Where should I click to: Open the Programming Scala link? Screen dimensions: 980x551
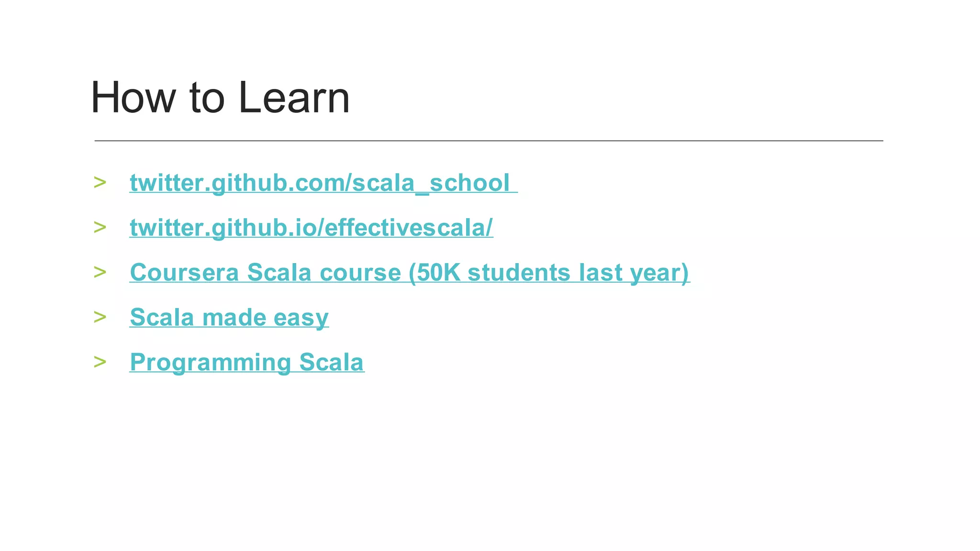(x=246, y=362)
